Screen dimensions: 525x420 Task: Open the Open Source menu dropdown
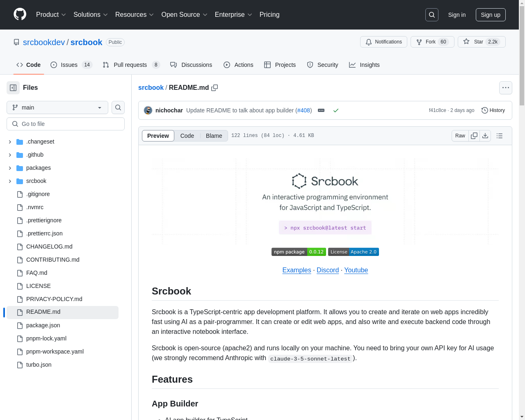185,15
